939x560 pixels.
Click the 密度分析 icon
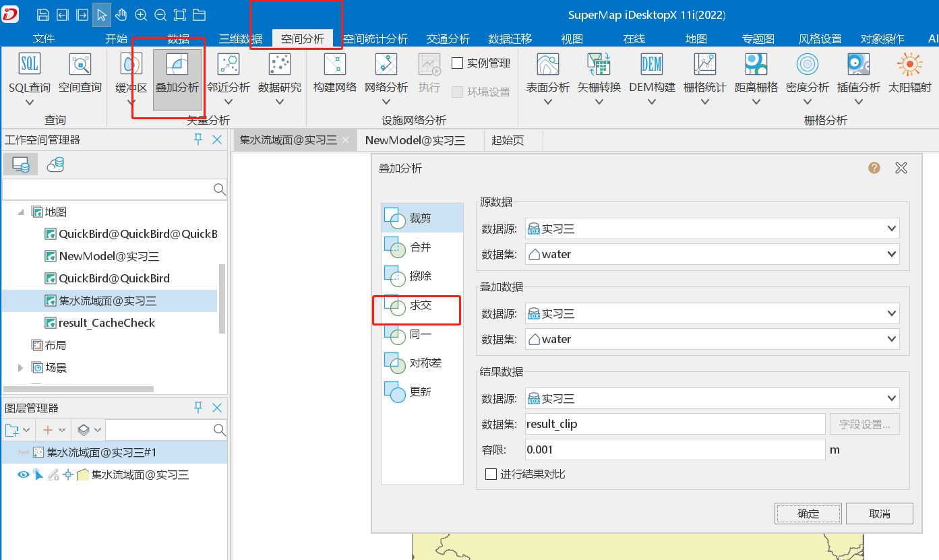coord(808,65)
